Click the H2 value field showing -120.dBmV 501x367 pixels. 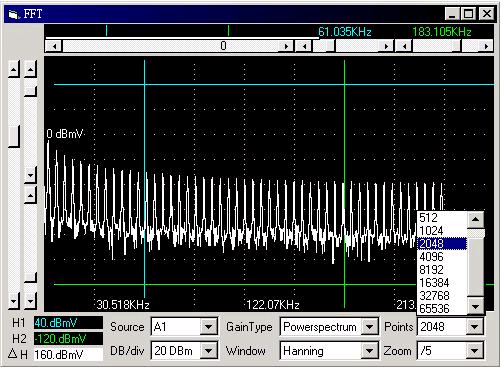coord(68,339)
